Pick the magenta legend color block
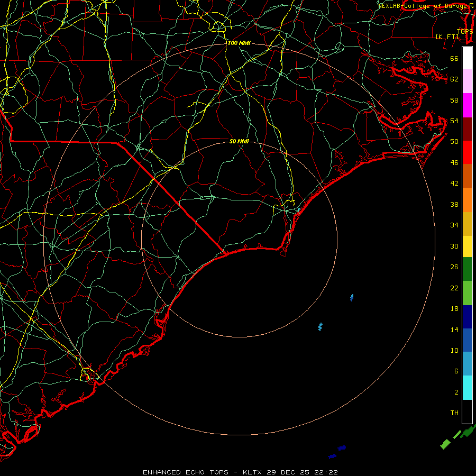 point(467,105)
